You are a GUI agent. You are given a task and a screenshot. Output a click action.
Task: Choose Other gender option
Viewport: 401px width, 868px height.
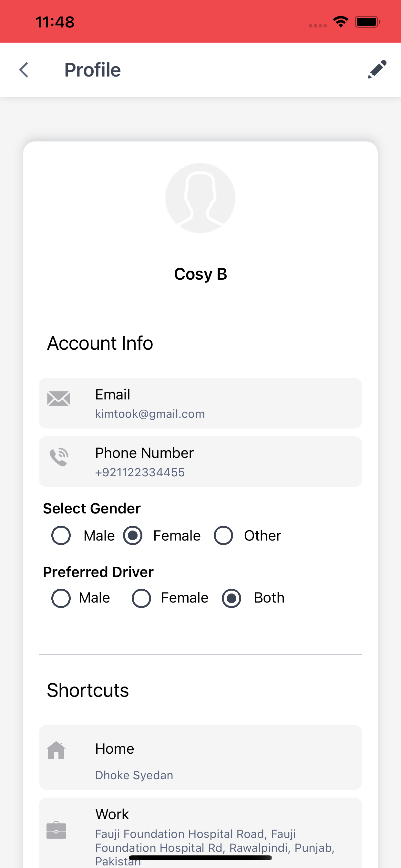coord(223,535)
